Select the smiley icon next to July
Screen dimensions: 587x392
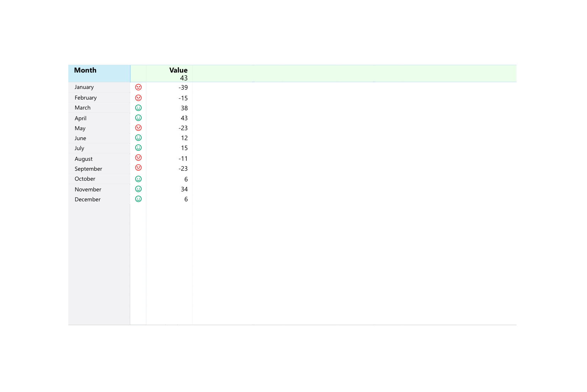138,148
